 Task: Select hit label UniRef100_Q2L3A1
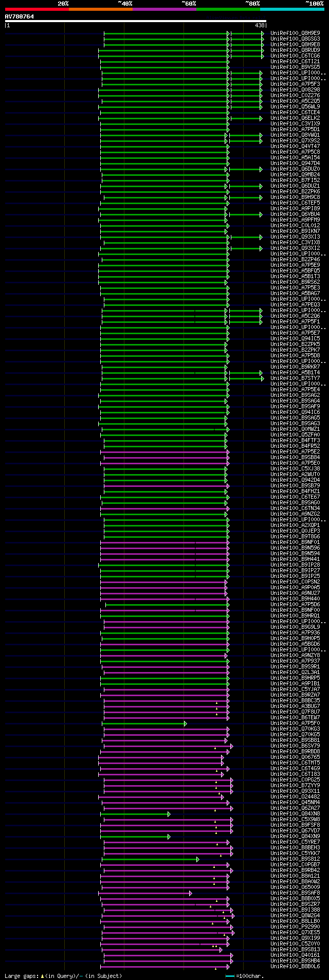(x=295, y=672)
